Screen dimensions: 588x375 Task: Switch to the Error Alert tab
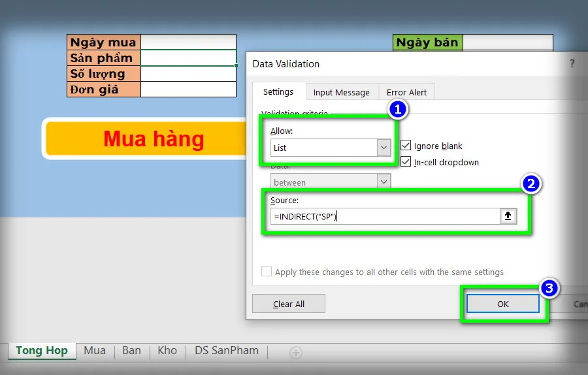coord(406,93)
